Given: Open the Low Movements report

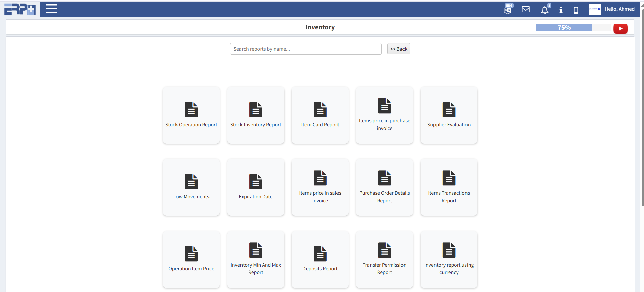Looking at the screenshot, I should click(191, 187).
